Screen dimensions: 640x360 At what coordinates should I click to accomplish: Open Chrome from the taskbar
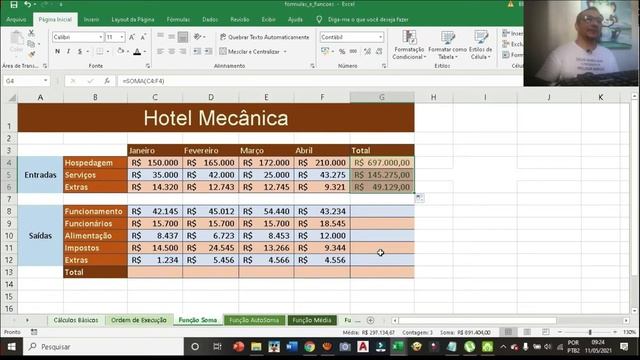[309, 347]
